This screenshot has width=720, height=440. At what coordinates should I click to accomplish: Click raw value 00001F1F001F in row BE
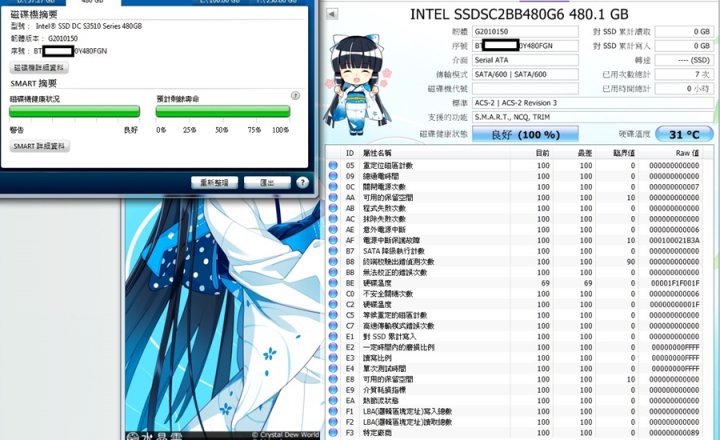(675, 283)
